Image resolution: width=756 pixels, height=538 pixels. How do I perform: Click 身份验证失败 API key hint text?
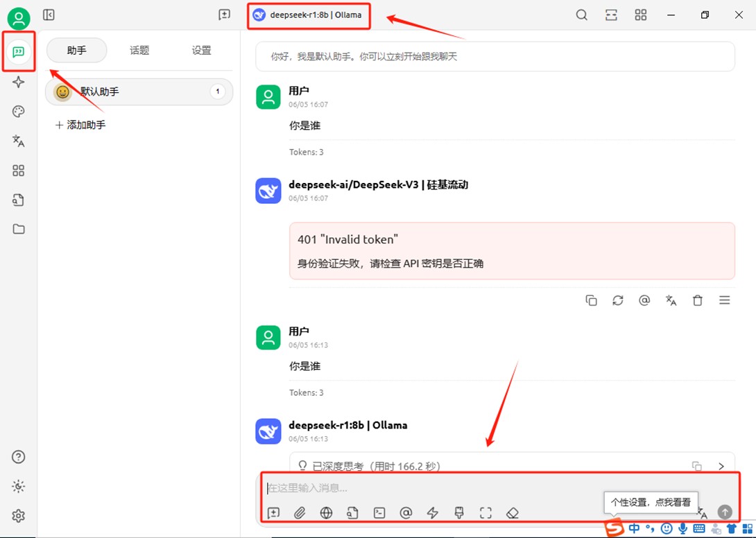point(390,263)
